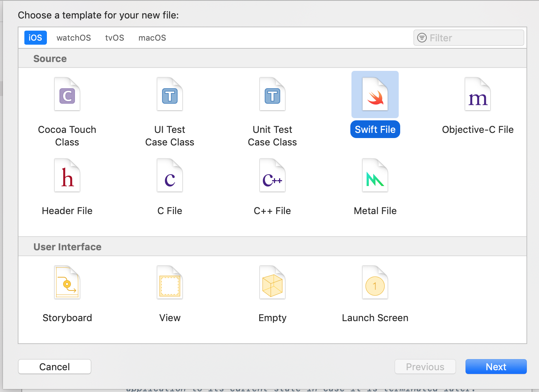Click the "Launch Screen" label
This screenshot has width=539, height=392.
(375, 318)
